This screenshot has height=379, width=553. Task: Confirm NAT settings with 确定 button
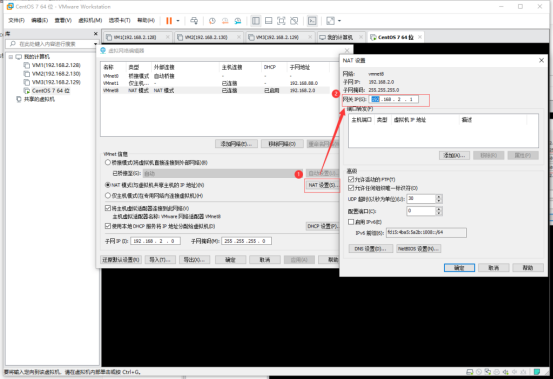[x=459, y=268]
